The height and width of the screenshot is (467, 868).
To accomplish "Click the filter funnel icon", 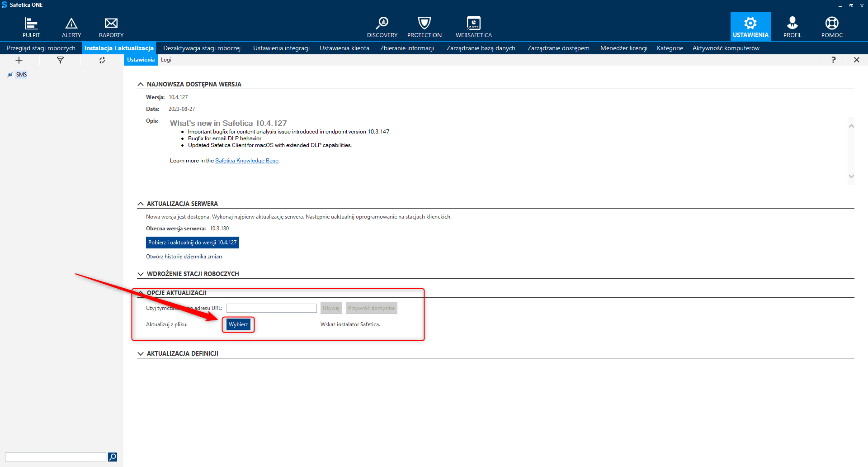I will coord(60,60).
